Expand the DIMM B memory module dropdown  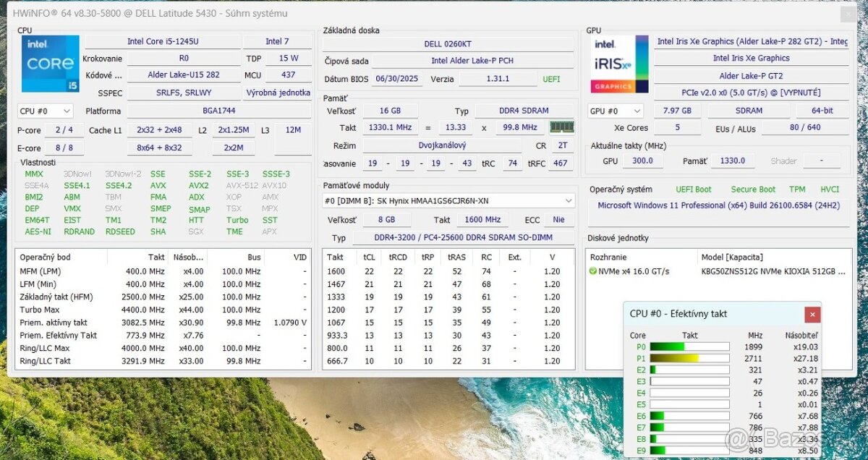tap(569, 200)
